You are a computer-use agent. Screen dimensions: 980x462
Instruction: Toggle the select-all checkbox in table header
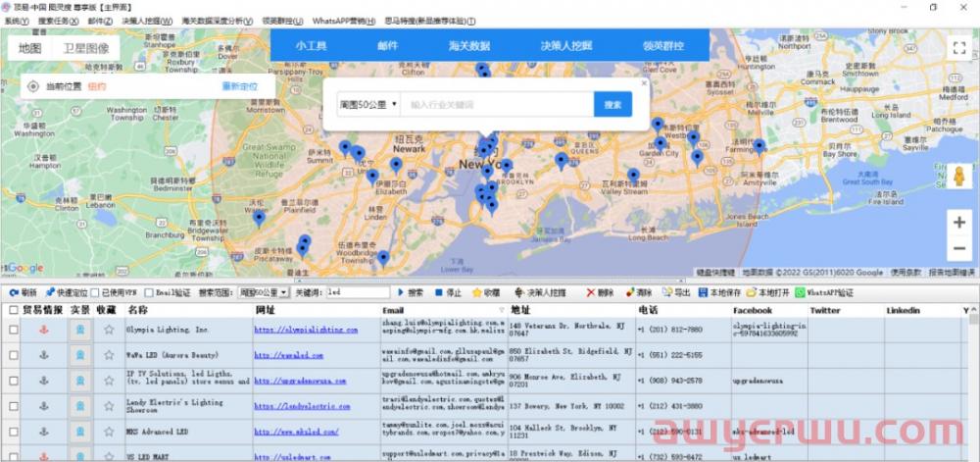click(x=14, y=310)
